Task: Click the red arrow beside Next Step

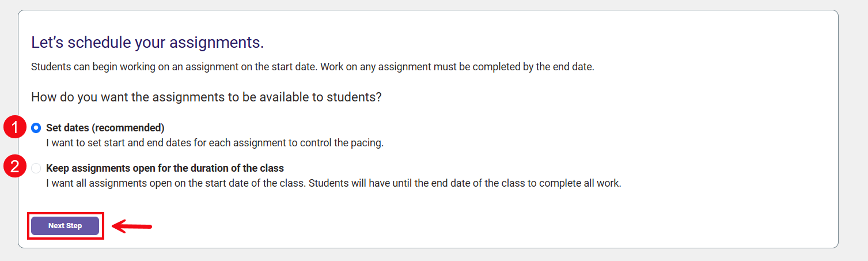Action: [x=131, y=226]
